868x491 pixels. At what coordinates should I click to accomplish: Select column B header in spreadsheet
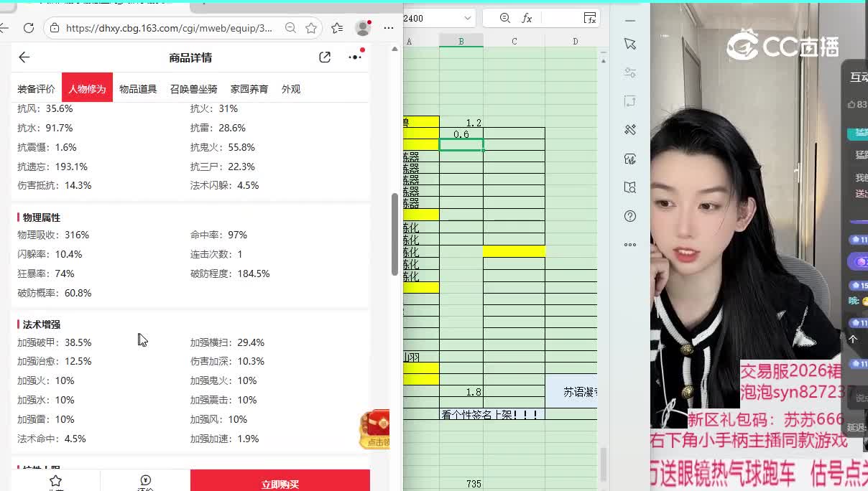[461, 42]
